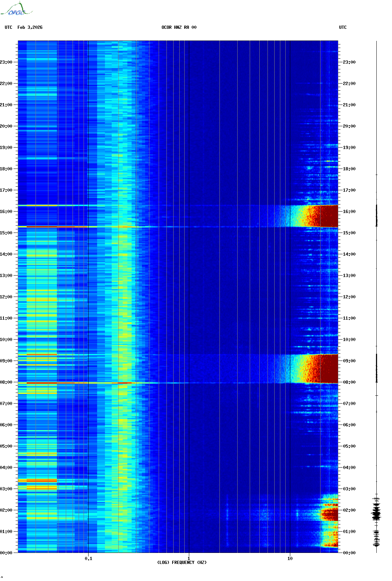Click the red high-frequency patch near 02:00

tap(330, 514)
